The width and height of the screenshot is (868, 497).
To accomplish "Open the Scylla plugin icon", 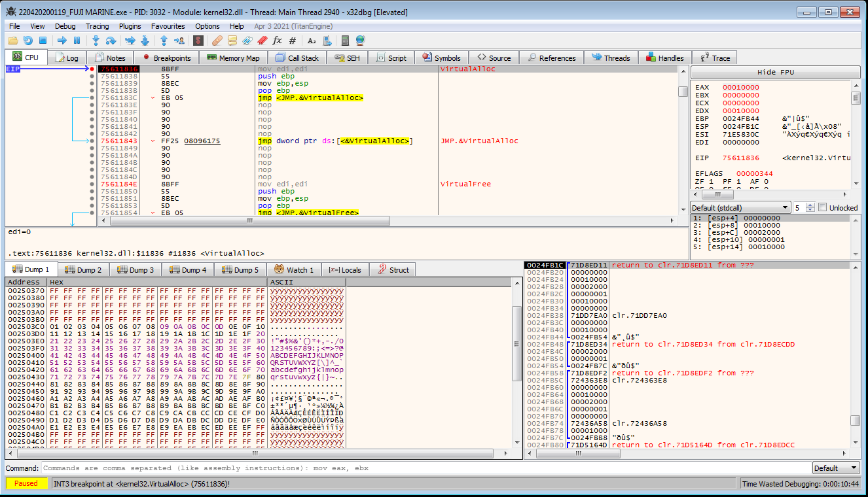I will click(x=198, y=41).
